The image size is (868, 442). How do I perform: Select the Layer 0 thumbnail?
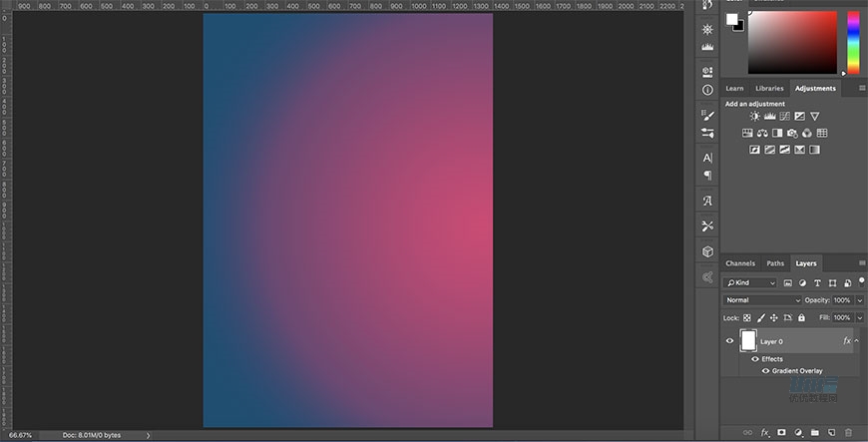click(x=748, y=340)
